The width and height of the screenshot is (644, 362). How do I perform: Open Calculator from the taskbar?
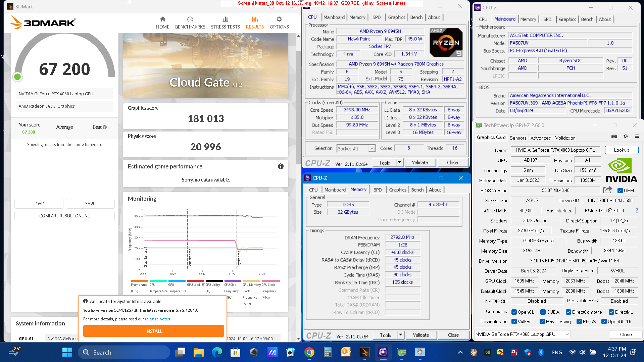coord(328,352)
